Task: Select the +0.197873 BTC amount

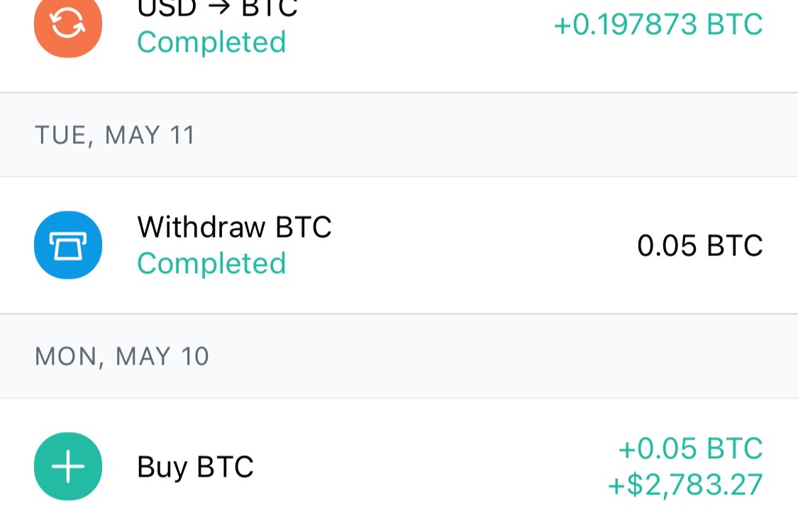Action: point(658,25)
